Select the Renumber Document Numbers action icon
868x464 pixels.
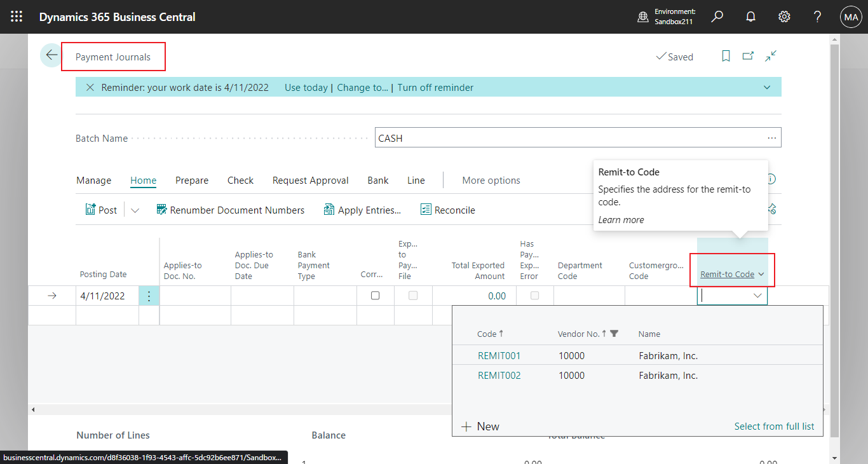[161, 209]
